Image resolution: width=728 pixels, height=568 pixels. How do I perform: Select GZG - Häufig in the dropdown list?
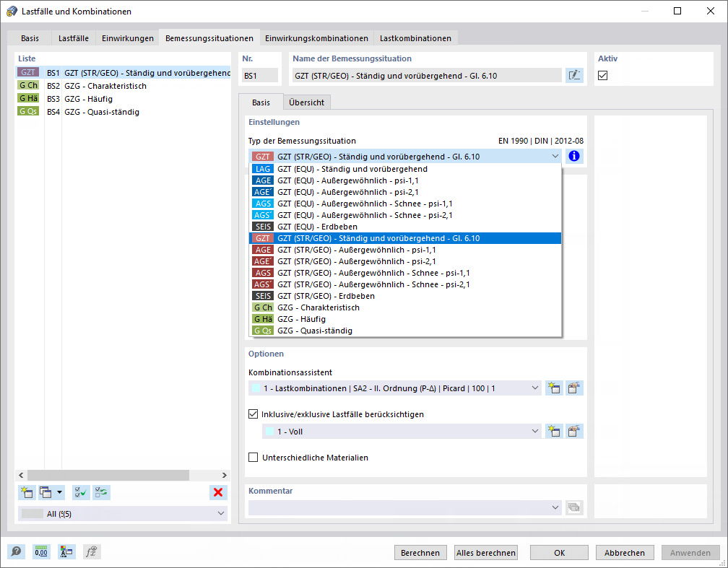pyautogui.click(x=405, y=319)
